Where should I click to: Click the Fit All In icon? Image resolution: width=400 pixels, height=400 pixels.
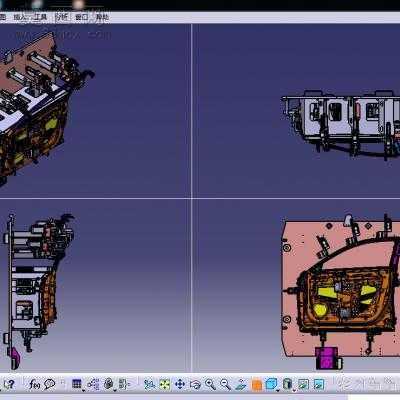point(165,384)
